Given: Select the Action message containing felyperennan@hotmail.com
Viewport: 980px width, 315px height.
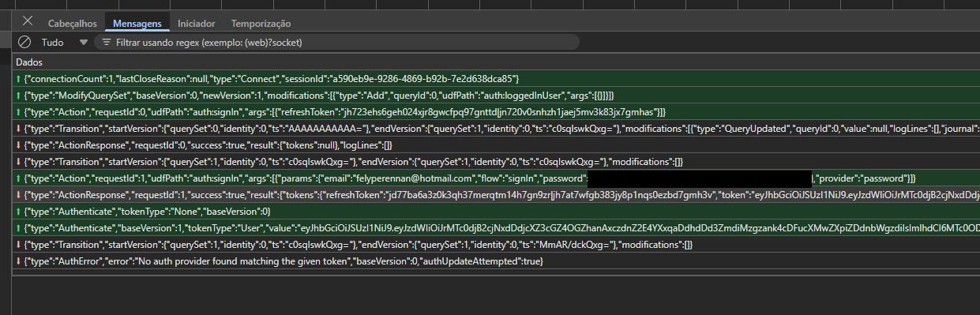Looking at the screenshot, I should [496, 178].
